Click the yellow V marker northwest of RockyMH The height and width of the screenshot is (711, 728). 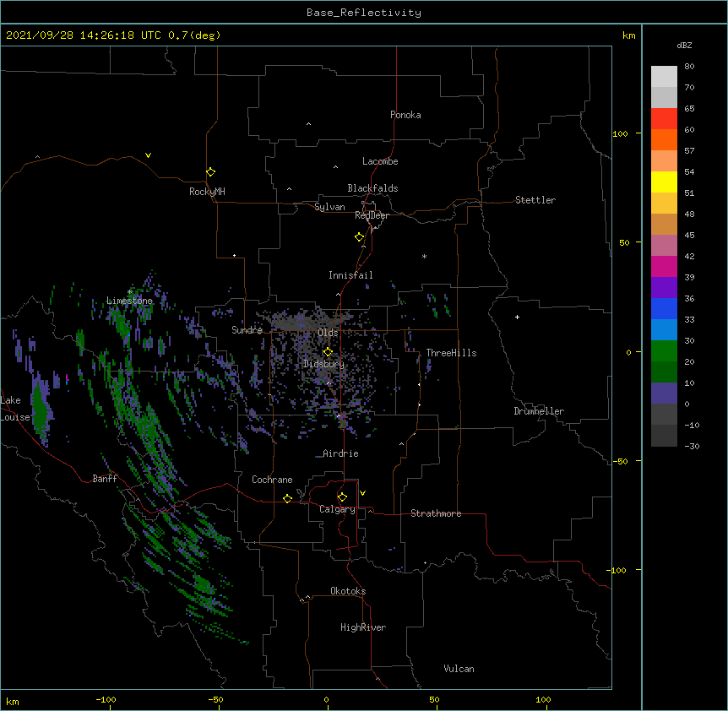pos(148,155)
